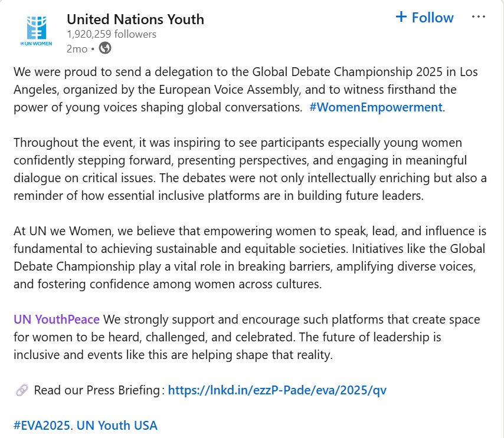Visit the UN YouthPeace mention
Screen dimensions: 504x438
56,320
